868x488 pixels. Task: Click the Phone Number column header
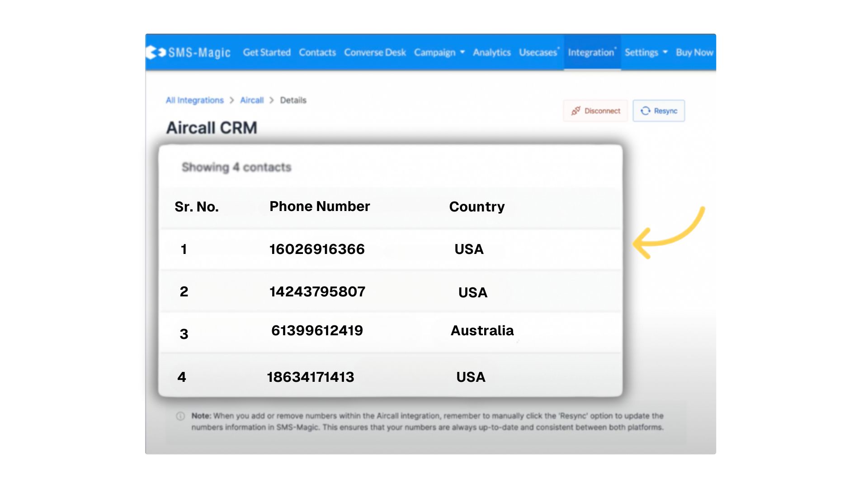pos(320,206)
